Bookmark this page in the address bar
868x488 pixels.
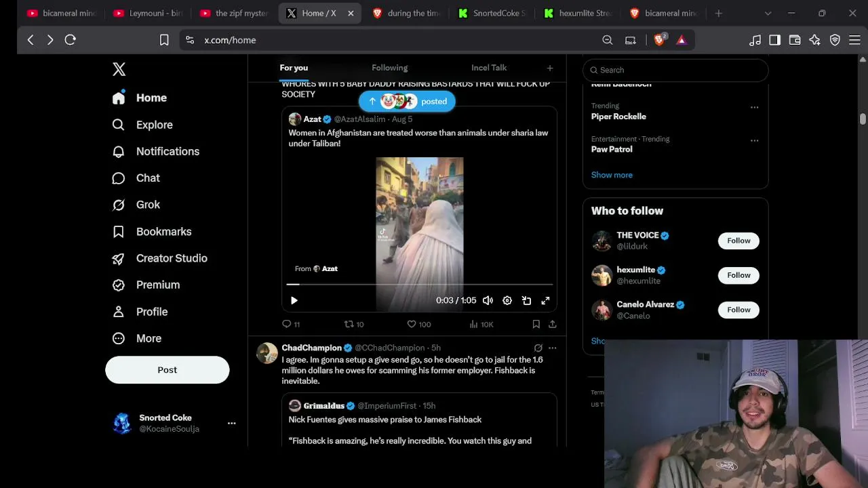pos(164,40)
